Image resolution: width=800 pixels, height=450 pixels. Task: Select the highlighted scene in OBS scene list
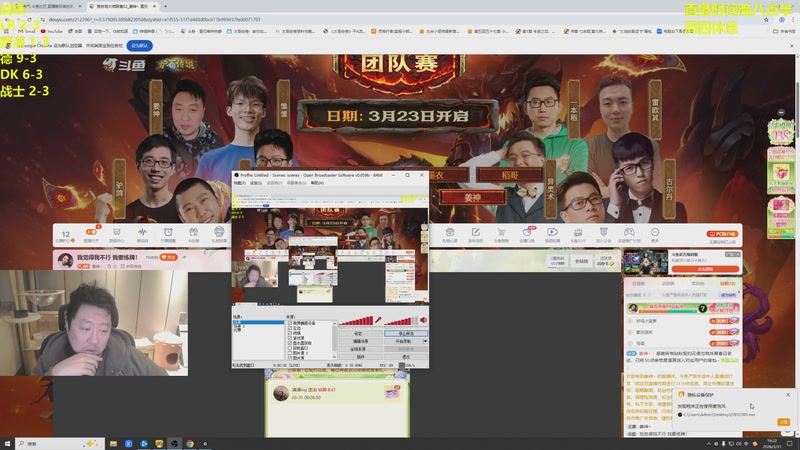[258, 322]
